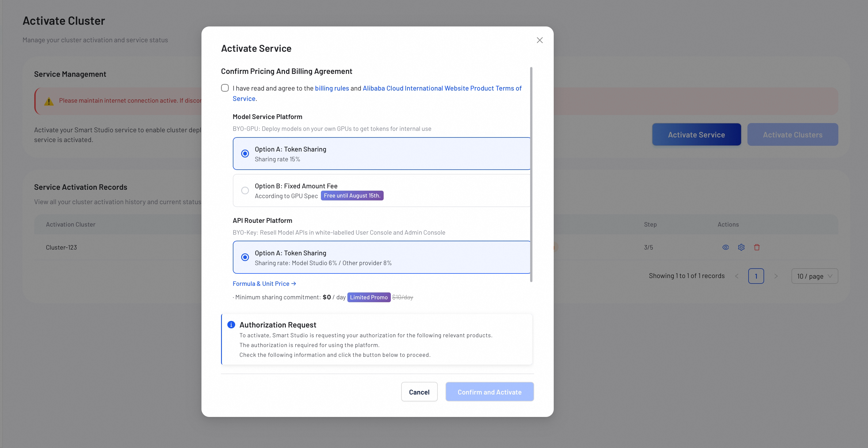
Task: Open the billing rules link
Action: click(332, 88)
